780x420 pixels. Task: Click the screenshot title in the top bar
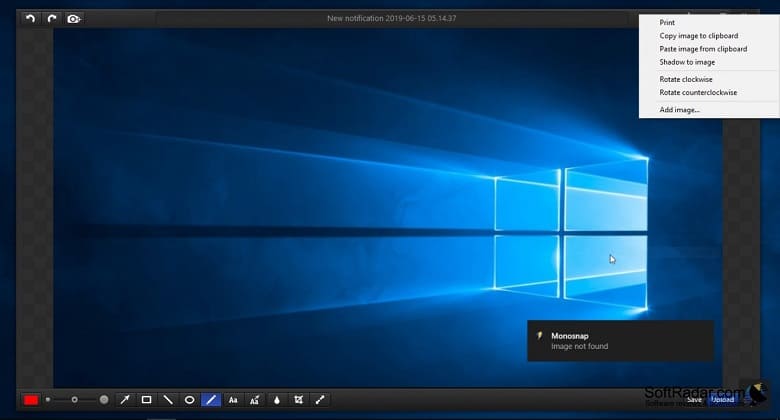(391, 18)
